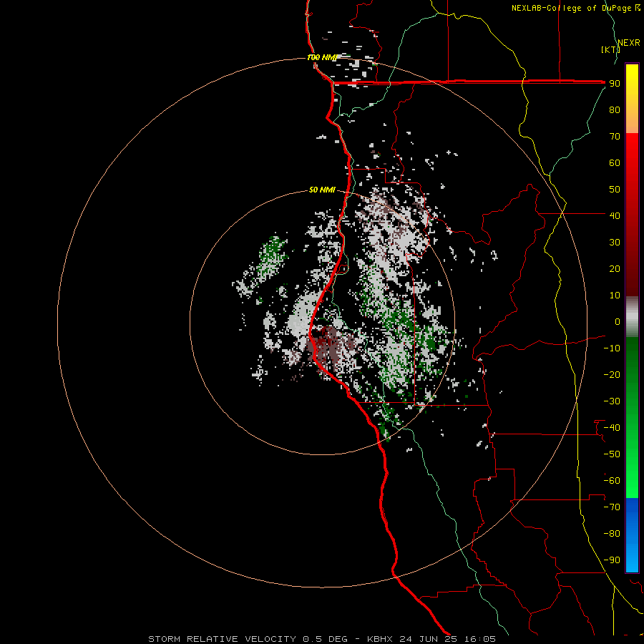Screen dimensions: 644x644
Task: Click the -40 value on the velocity scale
Action: tap(612, 428)
